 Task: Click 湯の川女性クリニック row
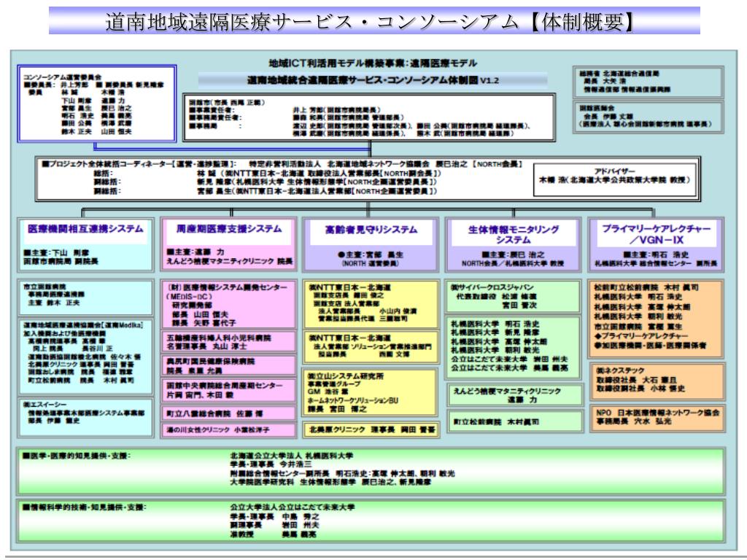[x=217, y=429]
